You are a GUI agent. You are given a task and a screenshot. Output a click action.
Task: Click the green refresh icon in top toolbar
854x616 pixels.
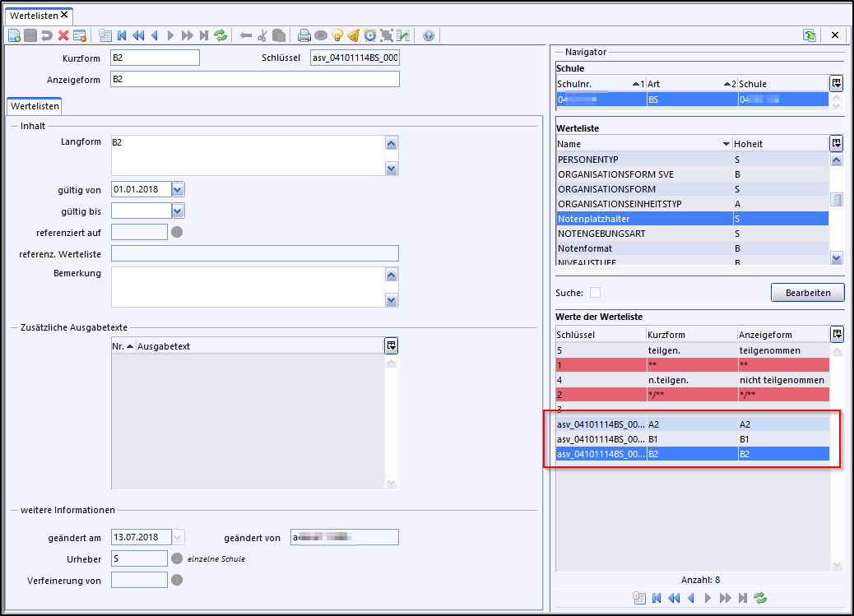click(x=220, y=35)
